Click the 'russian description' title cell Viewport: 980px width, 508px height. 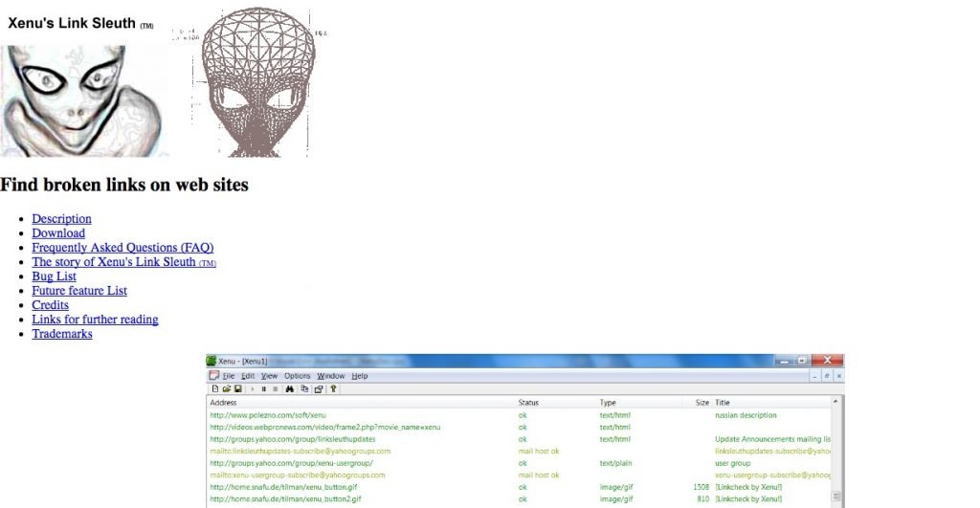pyautogui.click(x=746, y=415)
